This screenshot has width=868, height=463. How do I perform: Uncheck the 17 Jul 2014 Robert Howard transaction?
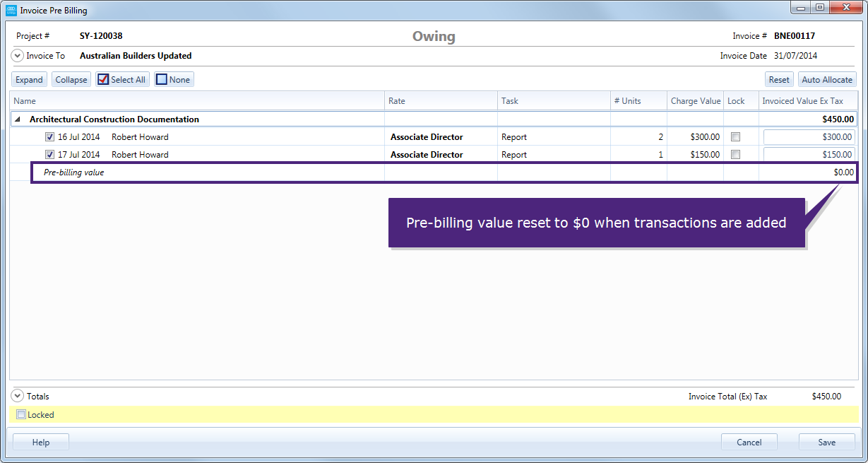tap(49, 154)
